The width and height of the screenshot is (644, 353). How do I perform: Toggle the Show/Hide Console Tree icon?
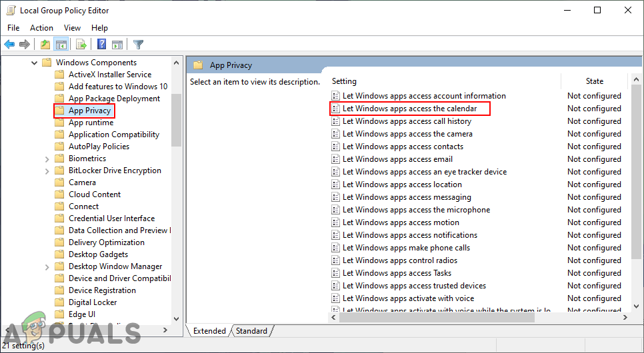point(61,45)
